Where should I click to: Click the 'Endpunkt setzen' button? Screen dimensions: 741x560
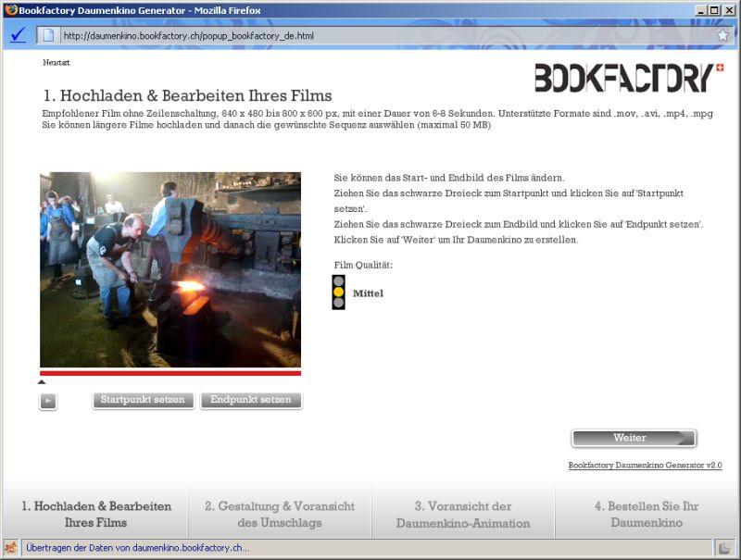point(251,400)
